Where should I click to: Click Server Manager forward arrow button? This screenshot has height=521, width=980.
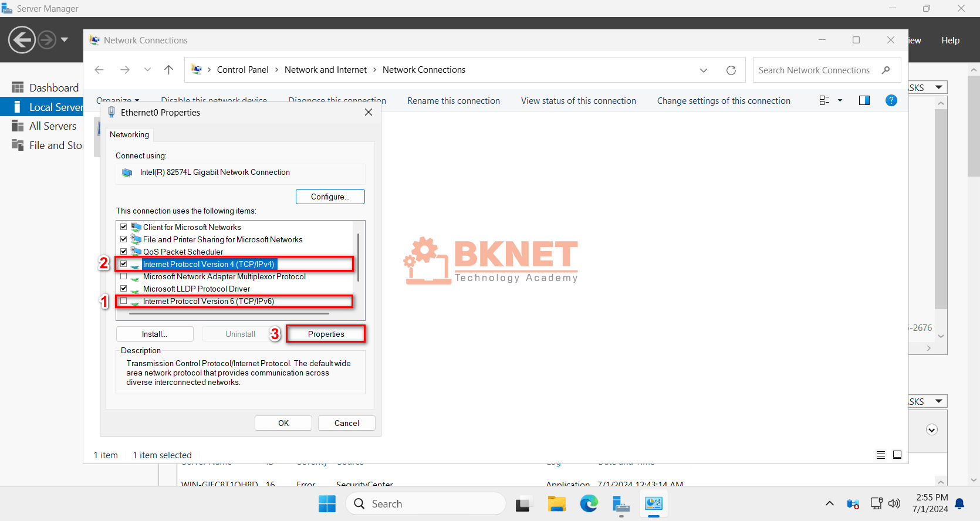click(x=47, y=40)
